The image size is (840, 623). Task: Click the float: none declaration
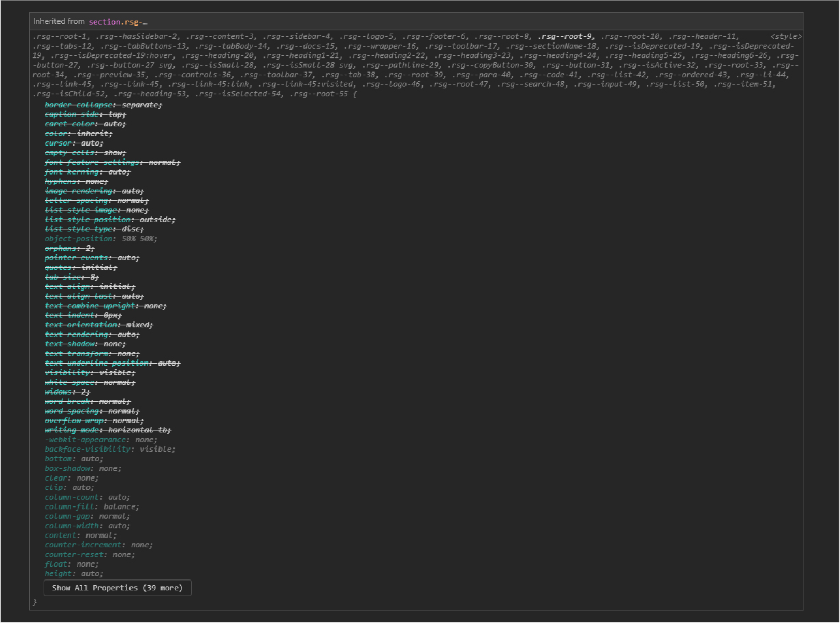point(71,564)
